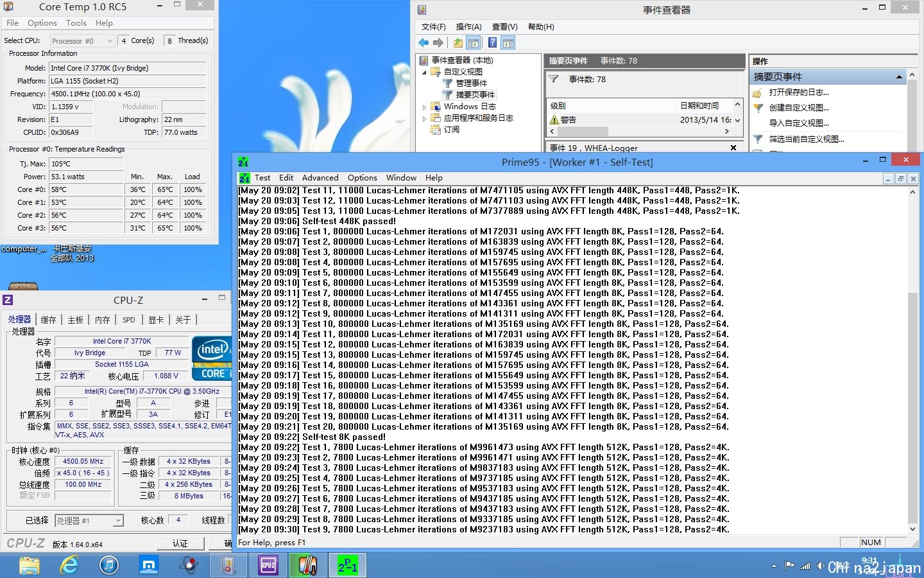Click 导入自定义视图... action link

point(799,123)
